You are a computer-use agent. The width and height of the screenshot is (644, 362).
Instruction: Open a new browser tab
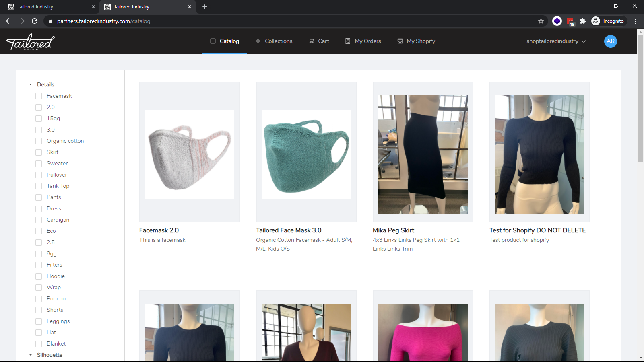[205, 7]
